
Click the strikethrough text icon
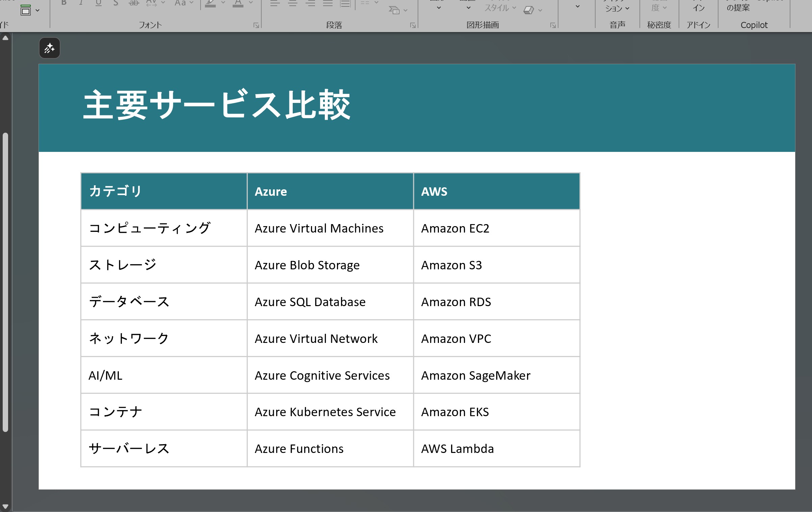tap(134, 3)
